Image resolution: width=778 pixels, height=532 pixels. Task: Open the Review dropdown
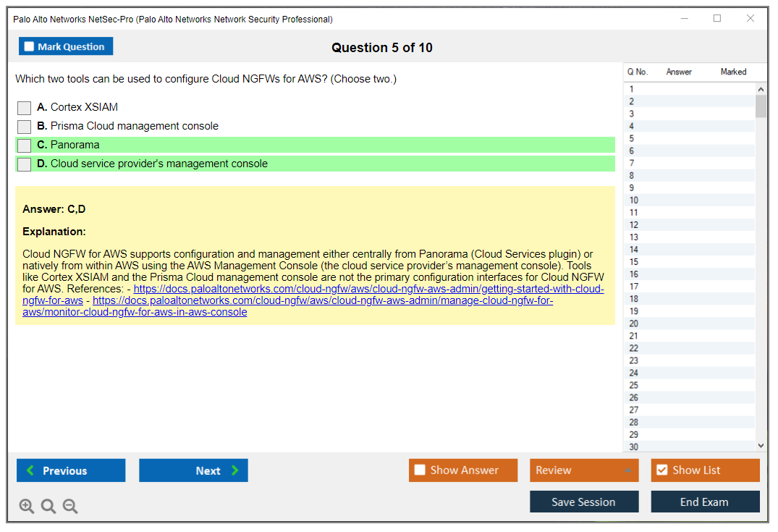pos(584,470)
